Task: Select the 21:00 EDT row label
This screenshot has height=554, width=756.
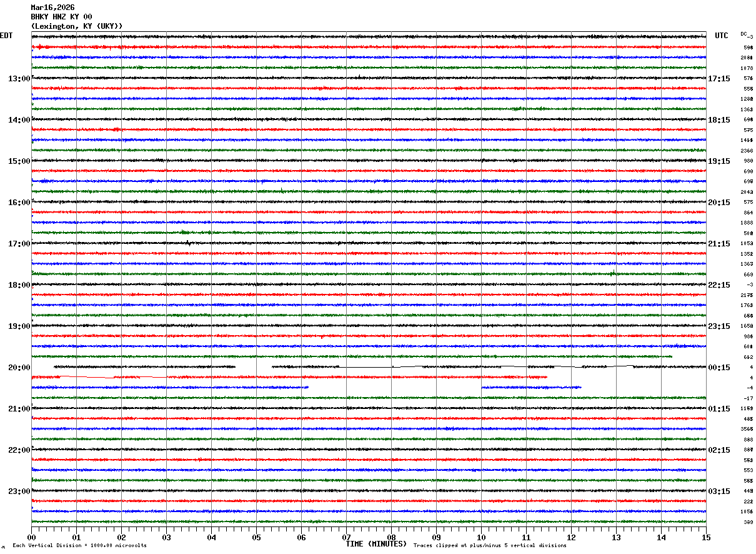Action: click(x=19, y=409)
